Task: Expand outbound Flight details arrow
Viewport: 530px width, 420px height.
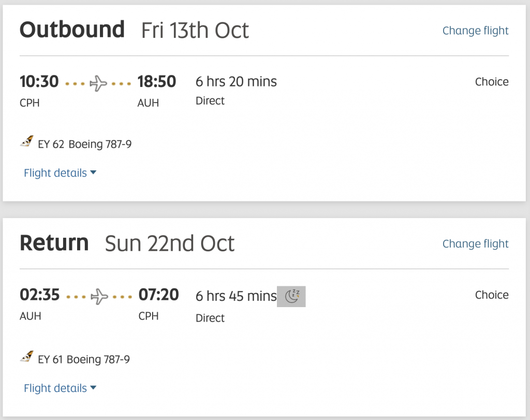Action: click(93, 173)
